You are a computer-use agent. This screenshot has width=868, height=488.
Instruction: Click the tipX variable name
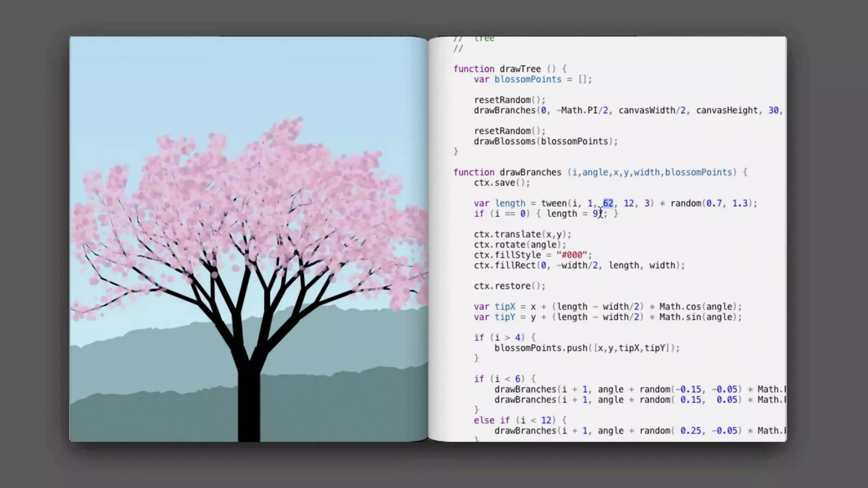point(505,307)
